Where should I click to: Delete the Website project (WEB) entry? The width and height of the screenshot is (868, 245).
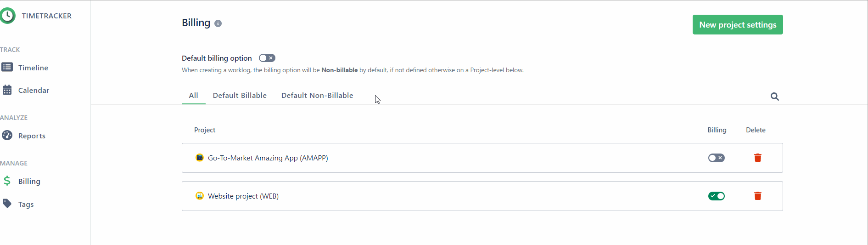[x=758, y=196]
